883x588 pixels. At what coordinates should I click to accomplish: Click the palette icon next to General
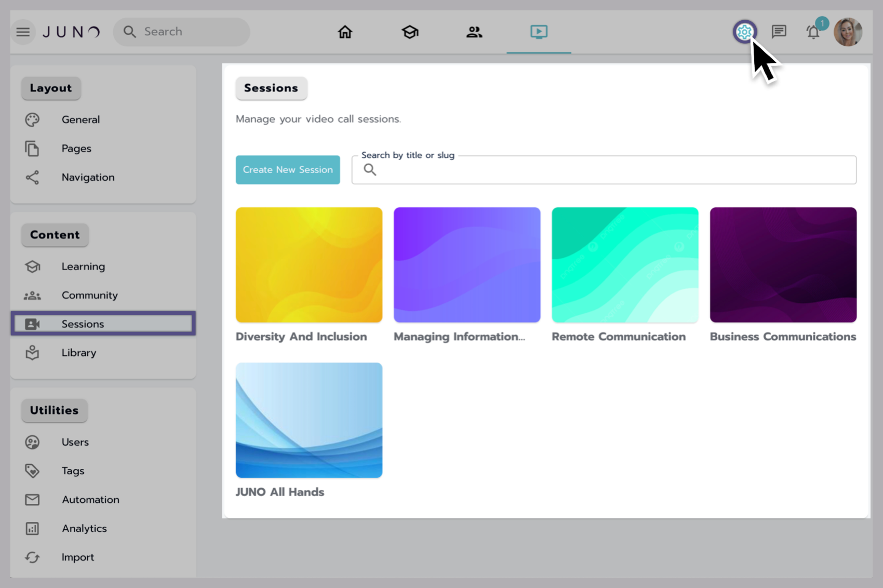click(32, 119)
